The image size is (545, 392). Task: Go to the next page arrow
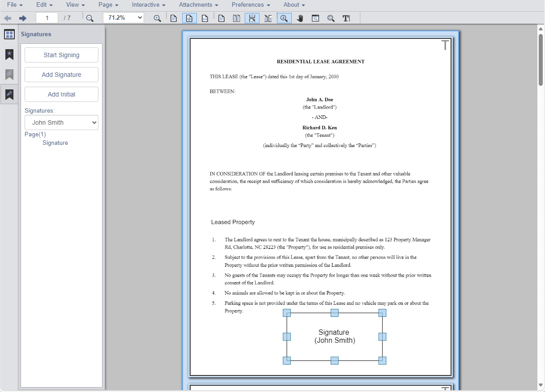pos(23,18)
